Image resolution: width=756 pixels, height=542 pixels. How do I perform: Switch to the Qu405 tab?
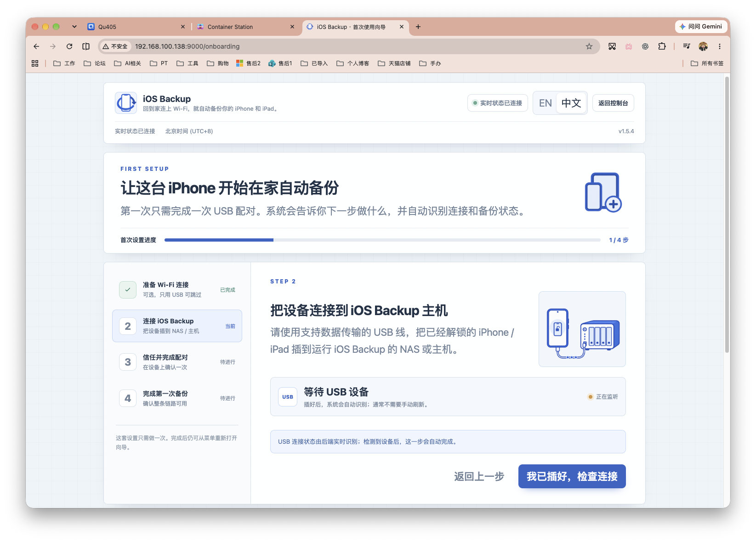136,27
